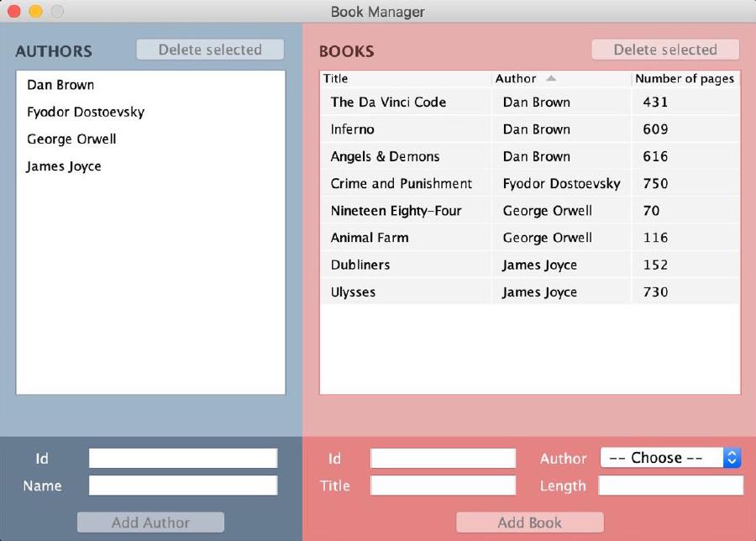Click Delete selected button in Authors panel

point(210,50)
